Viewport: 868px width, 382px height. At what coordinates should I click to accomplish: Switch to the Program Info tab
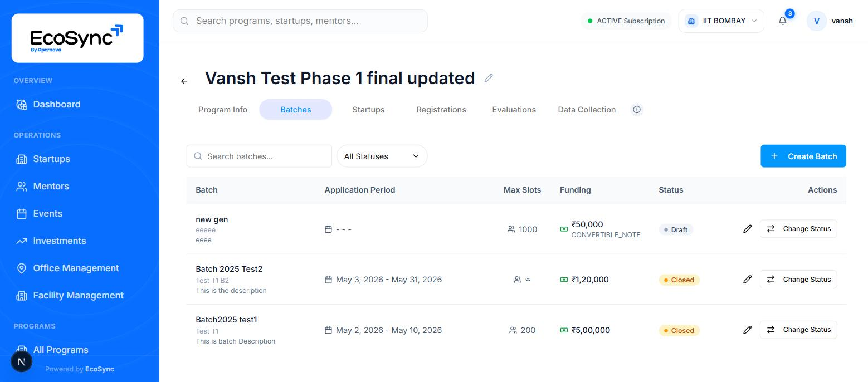pos(223,110)
